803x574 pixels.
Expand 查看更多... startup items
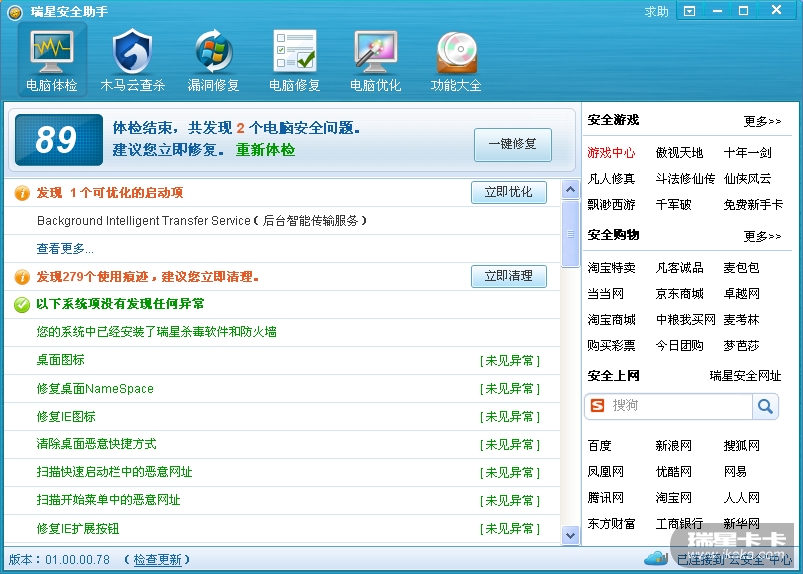65,249
